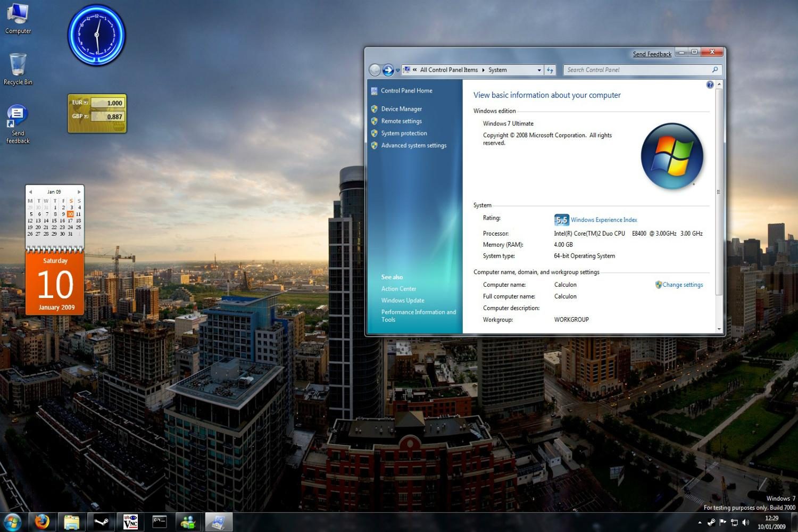Screen dimensions: 798x532
Task: Click the volume speaker tray icon
Action: [x=746, y=522]
